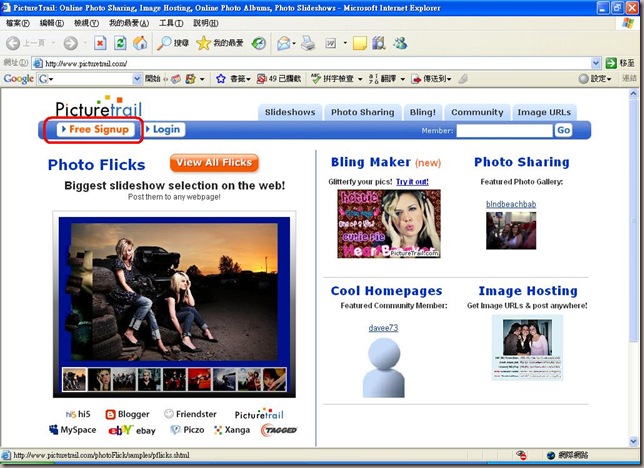Screen dimensions: 644x468
Task: Open the davee73 member link
Action: (383, 328)
